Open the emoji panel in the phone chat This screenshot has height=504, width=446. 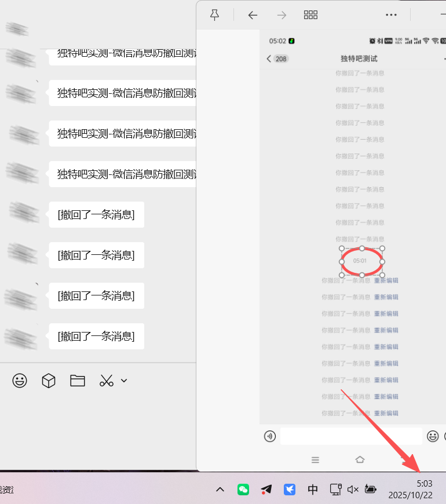433,436
